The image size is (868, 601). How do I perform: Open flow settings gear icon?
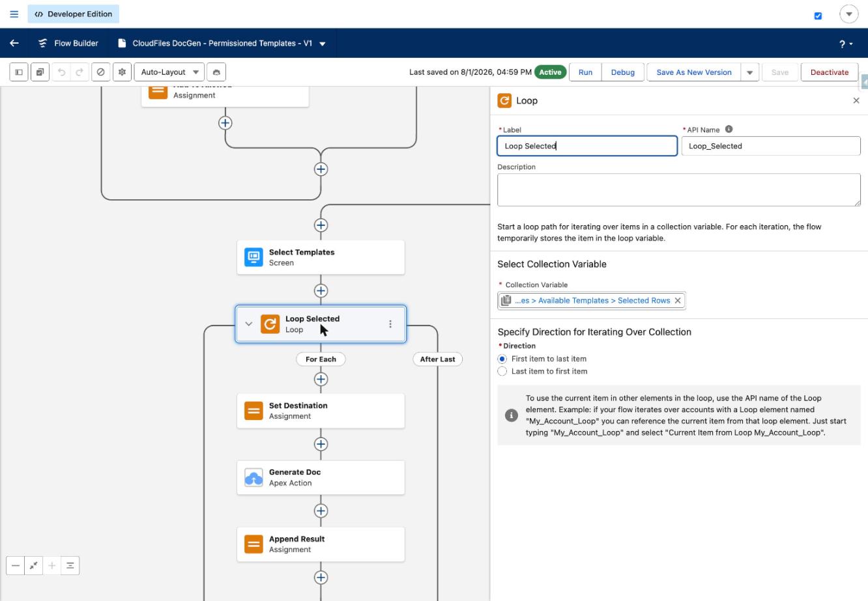(122, 72)
